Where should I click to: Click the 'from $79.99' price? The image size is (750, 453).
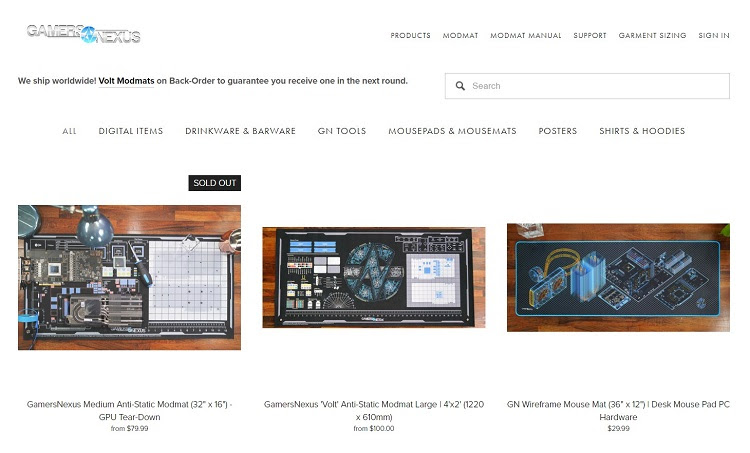(130, 429)
